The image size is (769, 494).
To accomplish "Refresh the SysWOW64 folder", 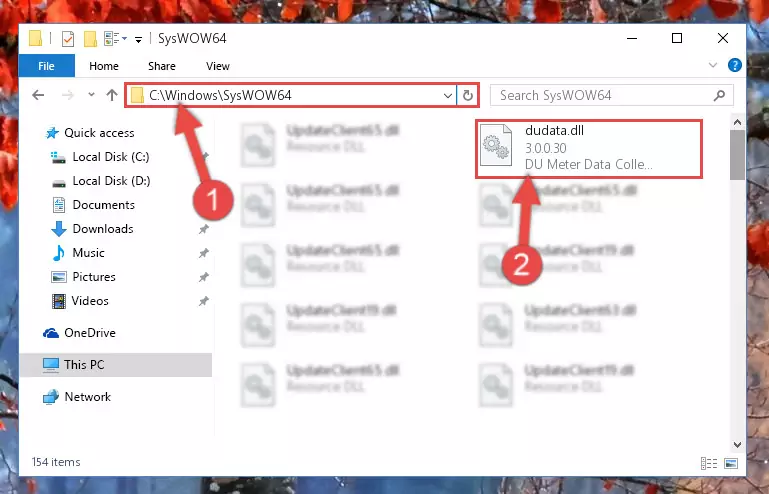I will click(x=468, y=95).
